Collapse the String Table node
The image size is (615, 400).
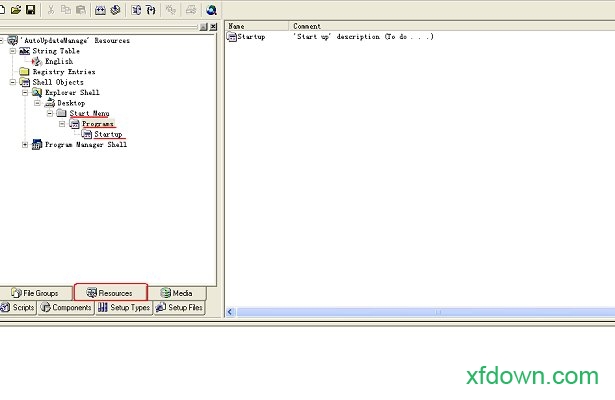[13, 50]
